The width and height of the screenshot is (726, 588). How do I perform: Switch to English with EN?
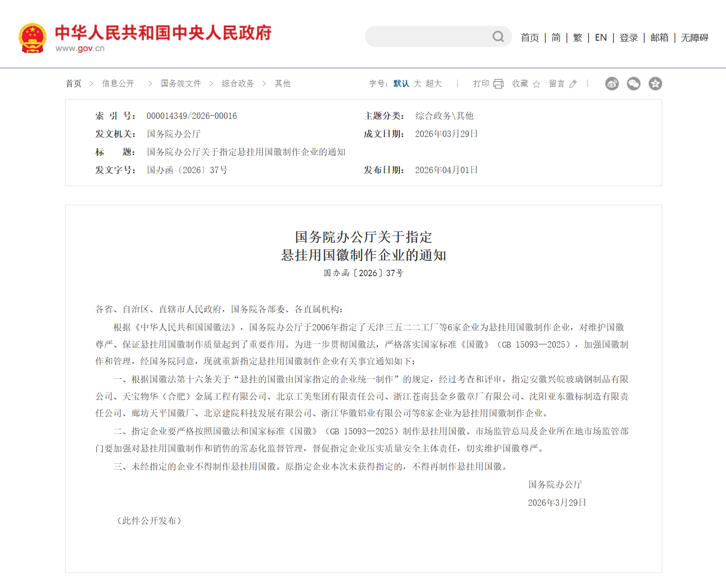pos(601,38)
